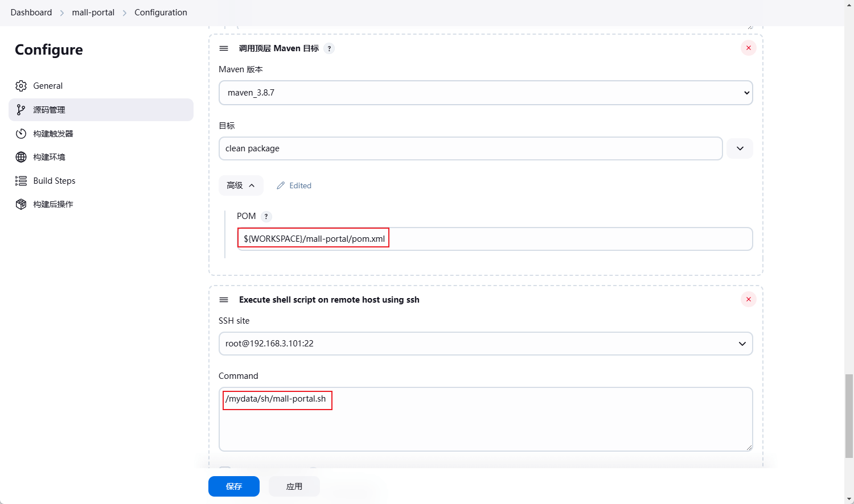The width and height of the screenshot is (854, 504).
Task: Expand the goals field chevron button
Action: [x=740, y=148]
